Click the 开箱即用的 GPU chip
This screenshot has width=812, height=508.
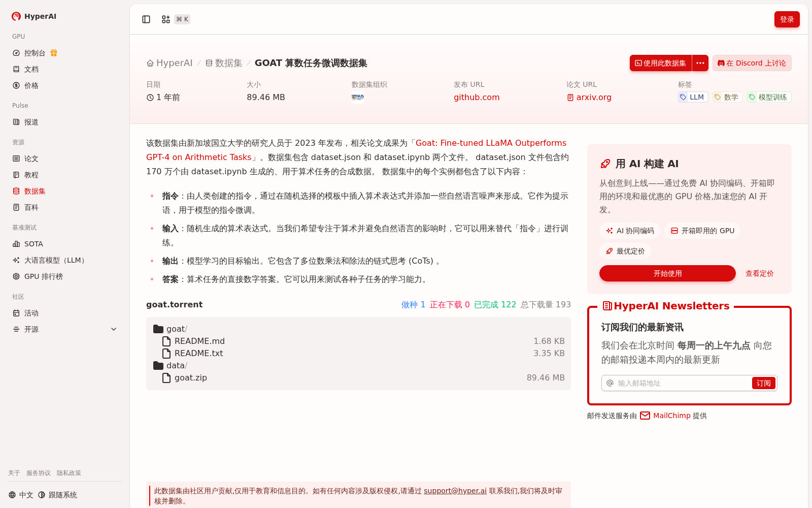(702, 231)
